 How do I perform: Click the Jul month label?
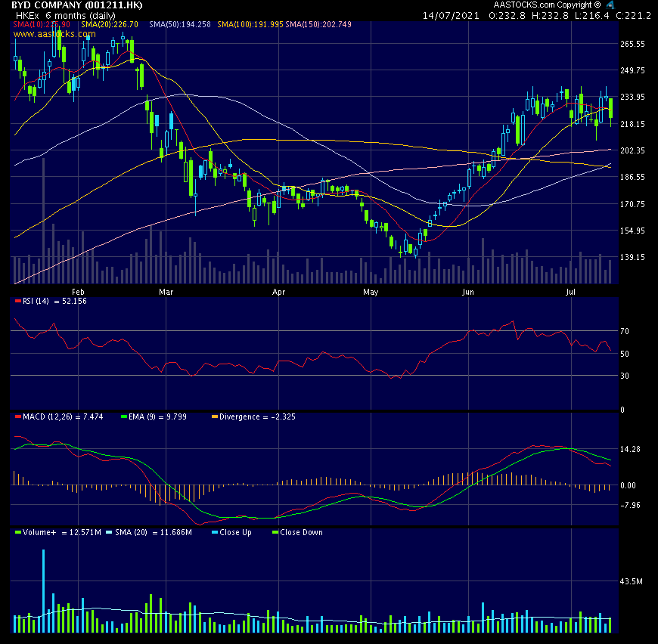point(570,292)
